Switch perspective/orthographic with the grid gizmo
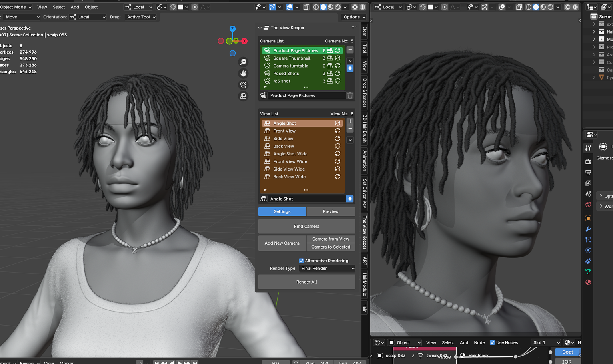The width and height of the screenshot is (613, 364). (243, 96)
